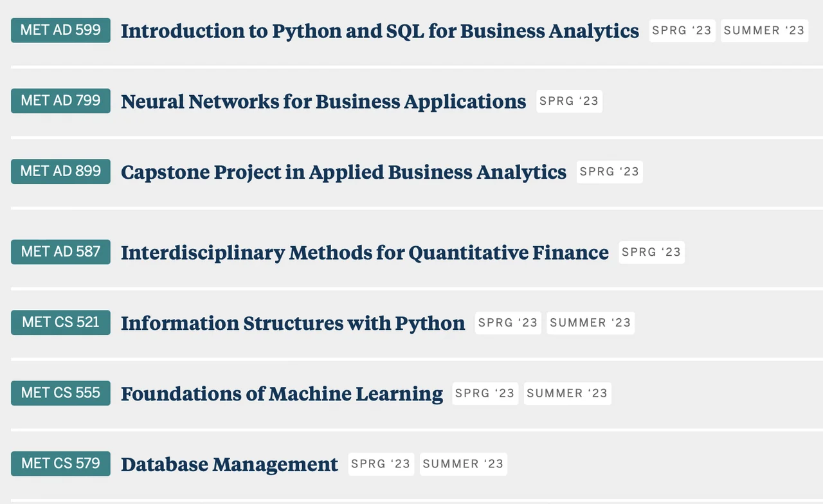This screenshot has height=504, width=823.
Task: Click the MET AD 599 course code badge
Action: coord(60,30)
